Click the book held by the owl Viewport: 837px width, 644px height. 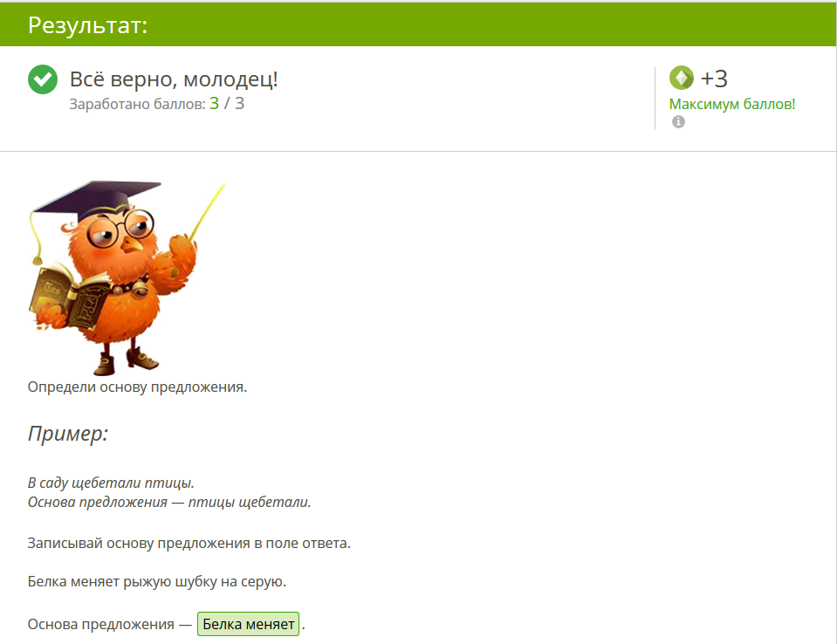[x=68, y=298]
